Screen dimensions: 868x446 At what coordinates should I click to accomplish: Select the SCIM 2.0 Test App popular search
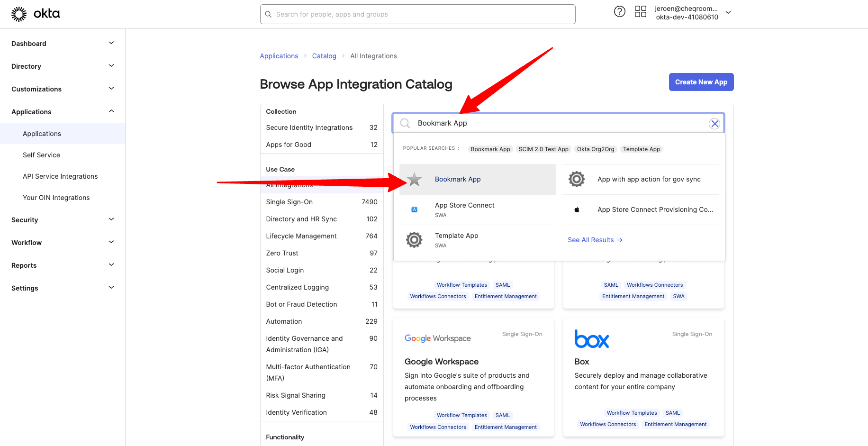[543, 149]
